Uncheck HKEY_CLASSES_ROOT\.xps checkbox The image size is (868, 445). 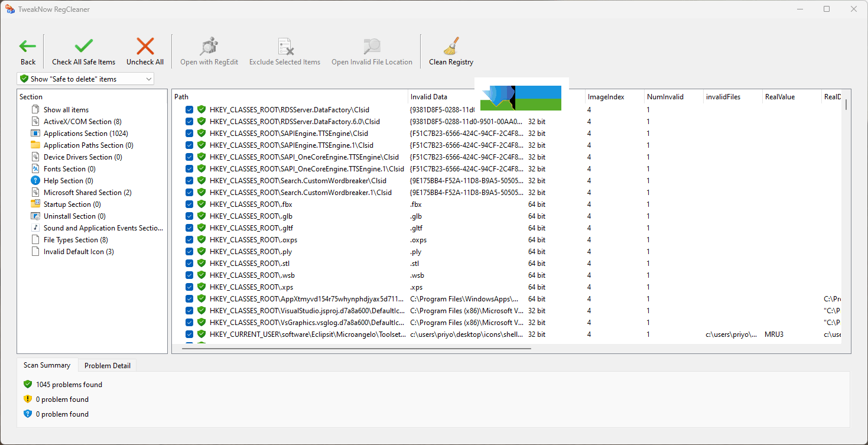coord(189,287)
